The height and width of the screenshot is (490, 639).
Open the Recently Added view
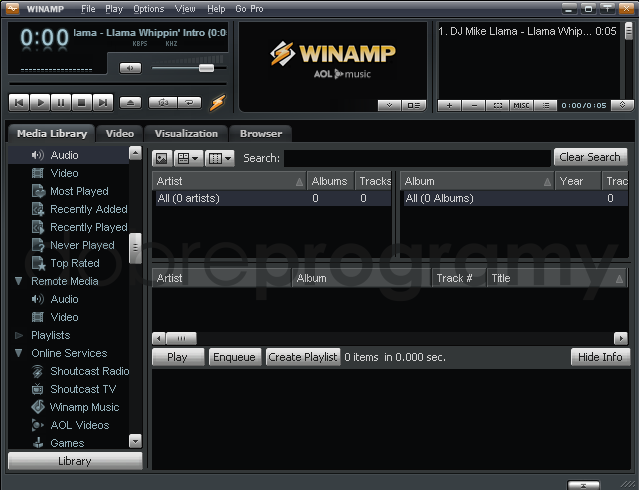click(x=88, y=209)
